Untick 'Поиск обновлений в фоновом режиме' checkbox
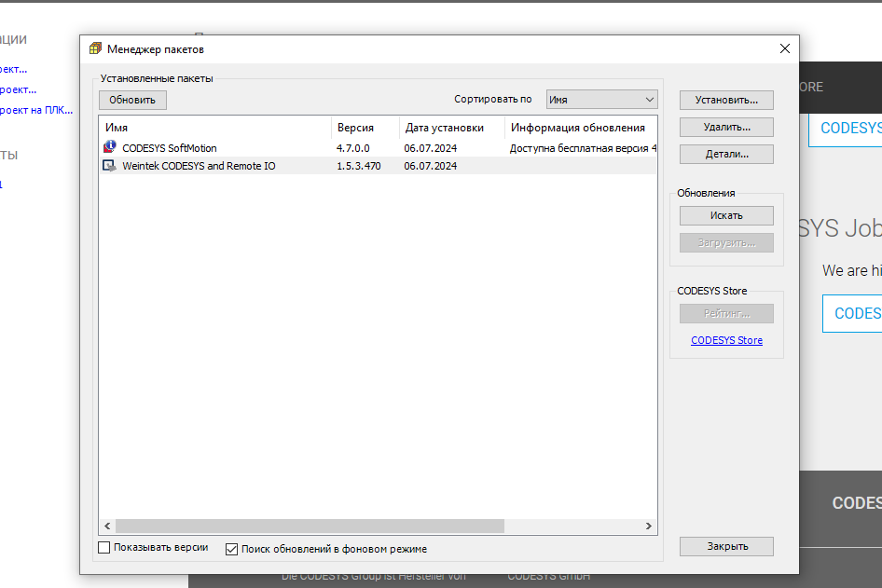Image resolution: width=882 pixels, height=588 pixels. point(231,549)
